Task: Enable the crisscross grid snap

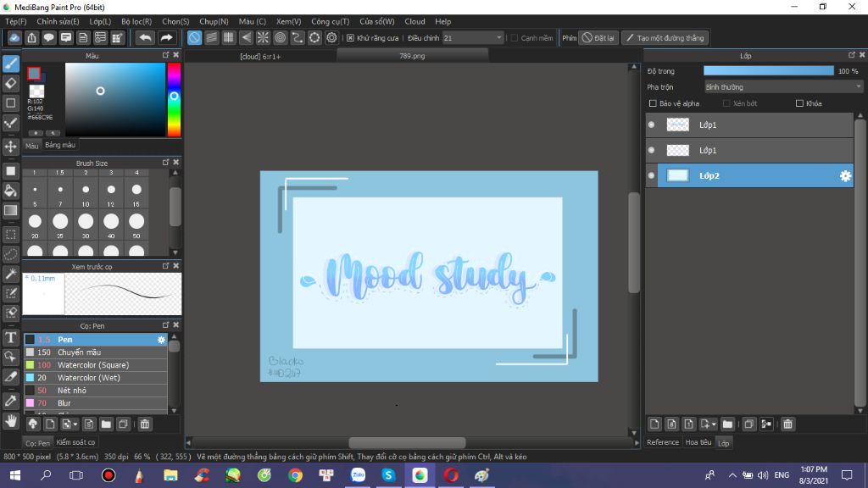Action: 229,37
